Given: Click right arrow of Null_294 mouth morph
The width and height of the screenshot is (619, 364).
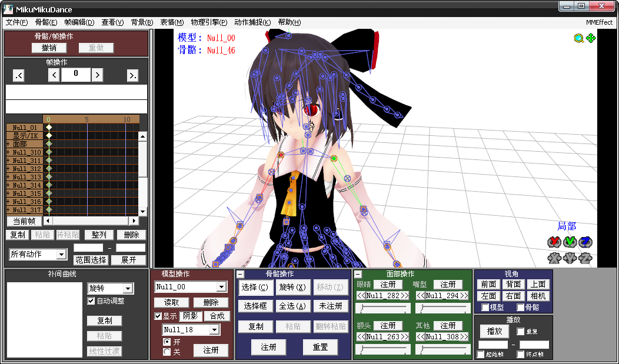Looking at the screenshot, I should click(464, 295).
